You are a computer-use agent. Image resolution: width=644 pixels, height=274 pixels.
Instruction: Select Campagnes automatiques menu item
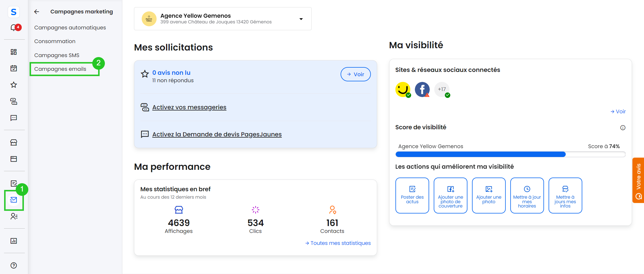click(x=70, y=28)
